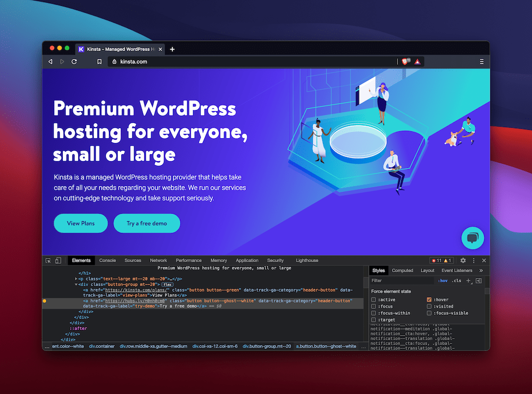The width and height of the screenshot is (532, 394).
Task: Click the Brave Rewards triangle icon
Action: coord(418,62)
